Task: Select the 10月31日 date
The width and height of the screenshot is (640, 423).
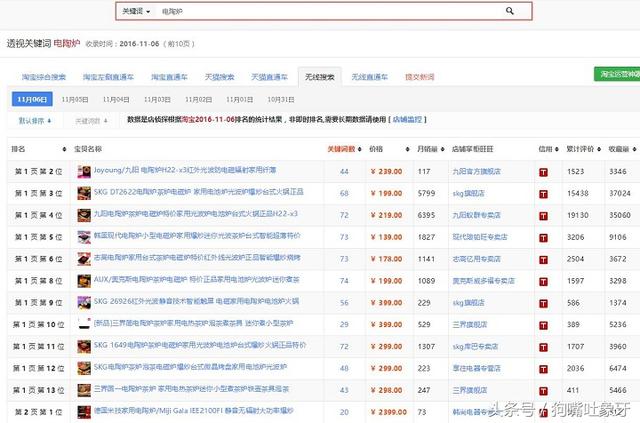Action: point(281,100)
